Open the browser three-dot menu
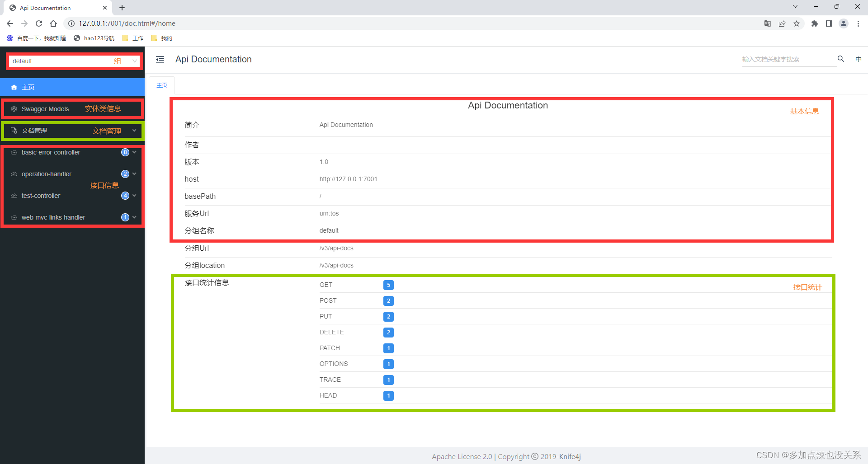The width and height of the screenshot is (868, 464). point(858,23)
